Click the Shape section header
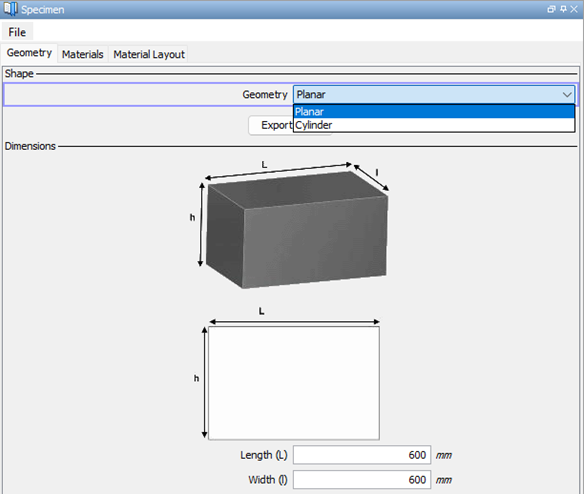Viewport: 584px width, 494px height. coord(19,74)
